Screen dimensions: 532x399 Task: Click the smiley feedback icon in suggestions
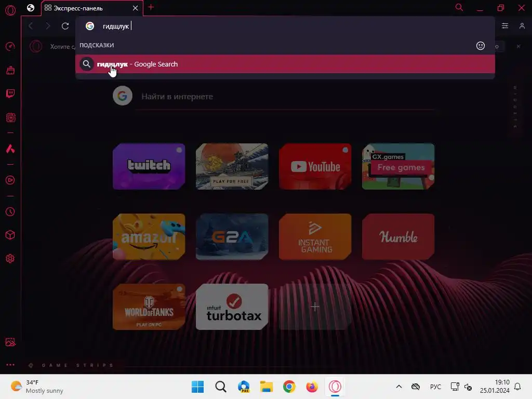[481, 46]
